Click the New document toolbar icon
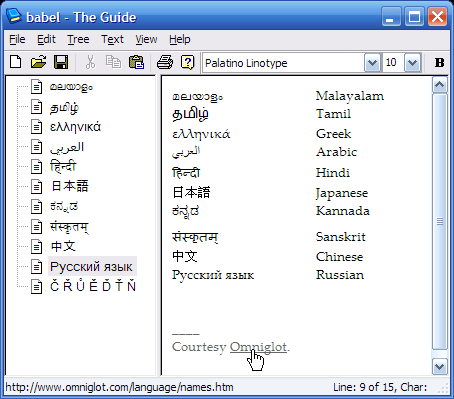The width and height of the screenshot is (454, 399). tap(16, 62)
